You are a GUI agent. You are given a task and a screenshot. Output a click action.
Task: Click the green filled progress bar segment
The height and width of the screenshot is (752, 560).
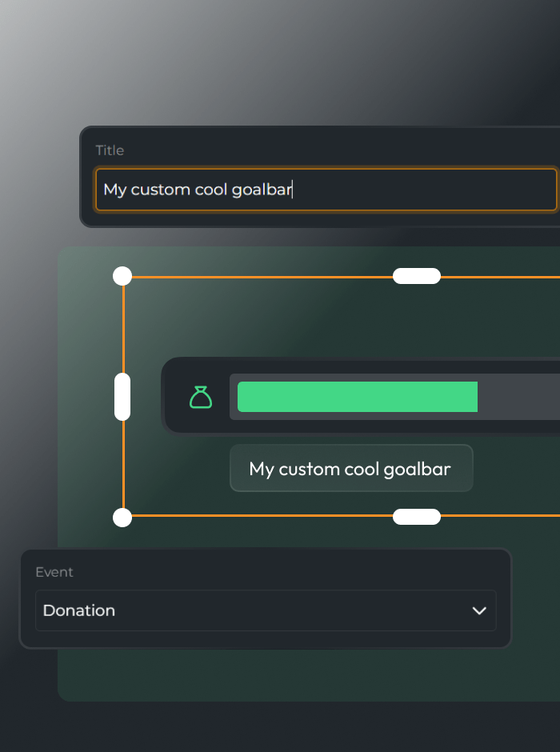357,397
